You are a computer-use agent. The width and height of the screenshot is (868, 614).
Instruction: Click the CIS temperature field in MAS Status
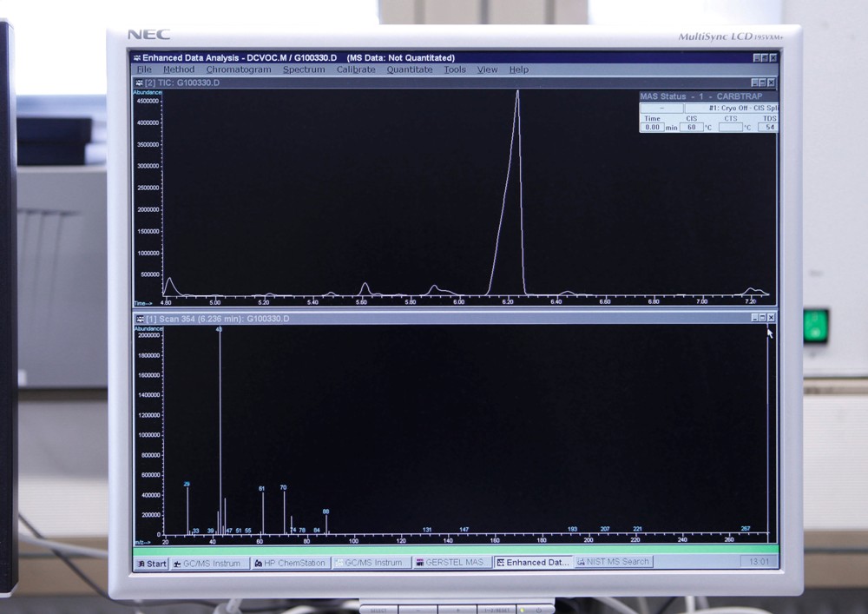click(691, 127)
